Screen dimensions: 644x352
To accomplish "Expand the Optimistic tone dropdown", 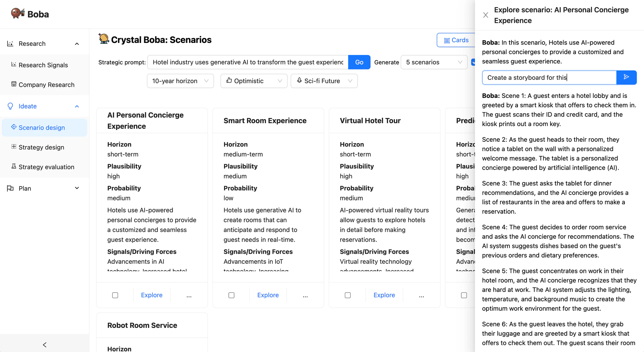I will tap(254, 81).
